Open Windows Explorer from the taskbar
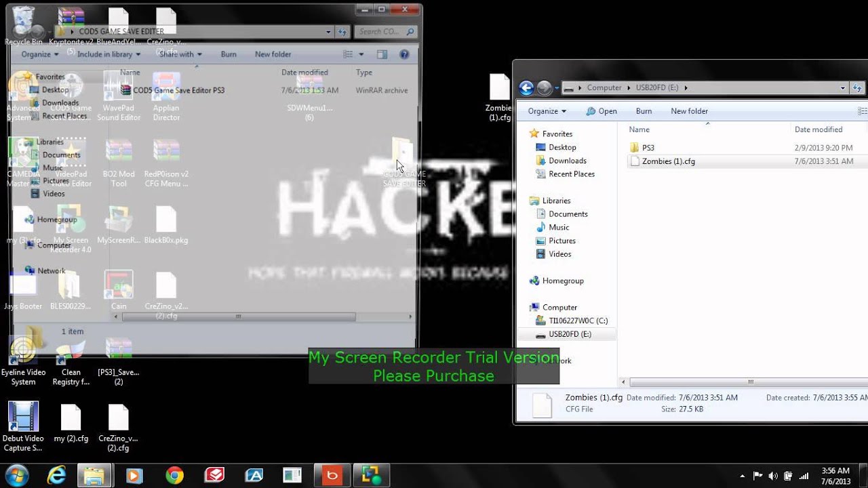Image resolution: width=868 pixels, height=488 pixels. [x=94, y=476]
